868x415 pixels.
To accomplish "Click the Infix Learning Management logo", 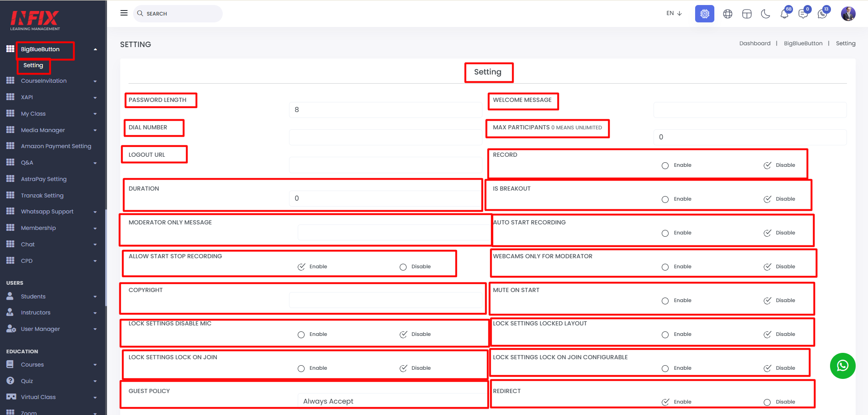I will (35, 21).
